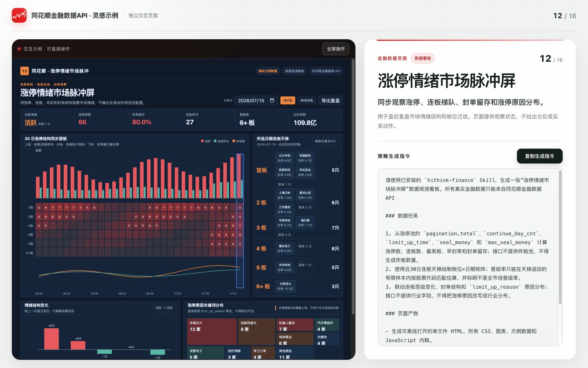Screen dimensions: 588x368
Task: Click the 华映科技 stock card
Action: (x=285, y=222)
